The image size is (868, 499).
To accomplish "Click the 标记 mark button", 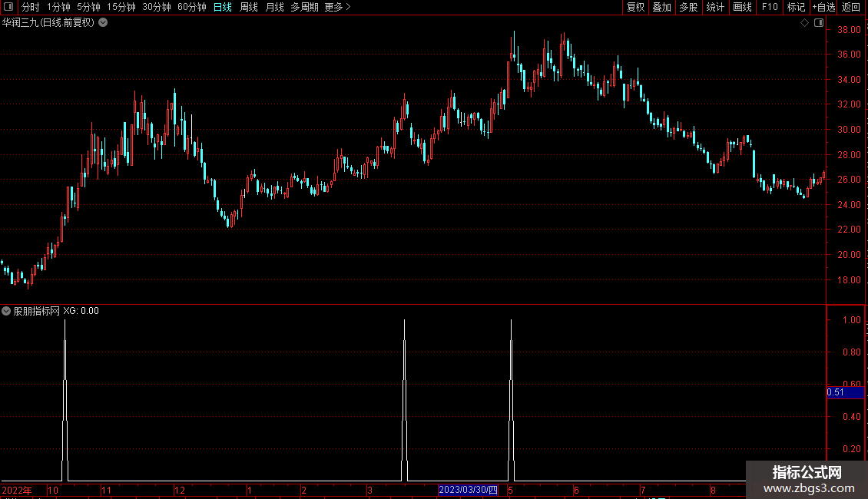I will point(796,7).
